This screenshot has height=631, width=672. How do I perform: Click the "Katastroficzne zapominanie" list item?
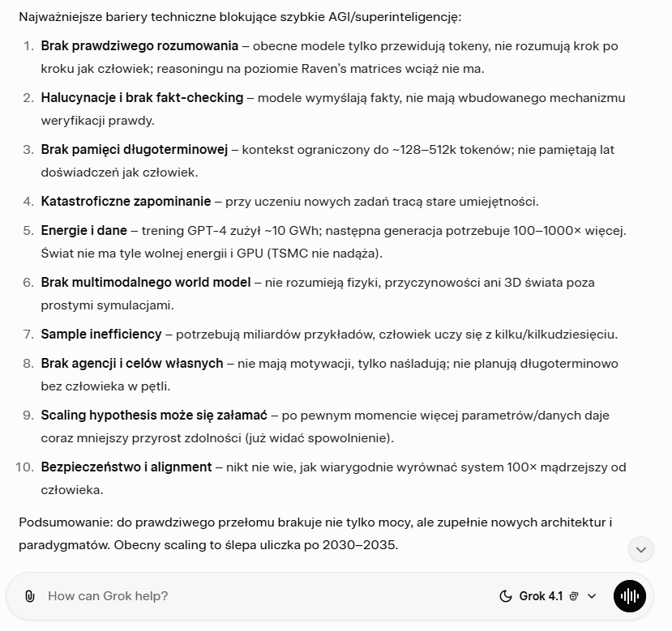(125, 201)
